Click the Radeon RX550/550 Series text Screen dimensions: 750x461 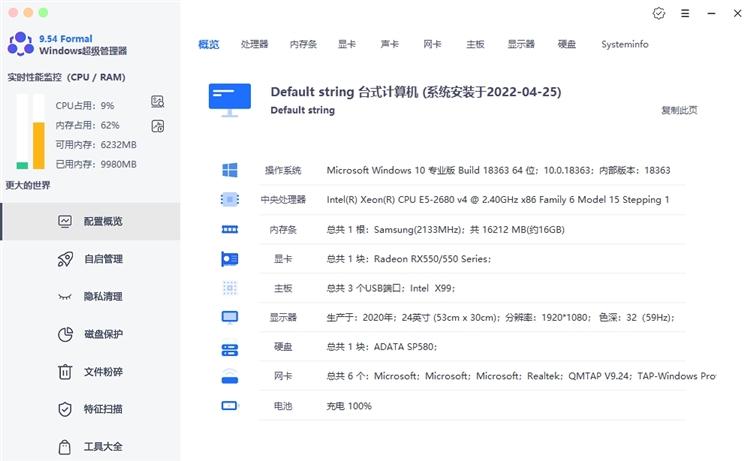(x=408, y=259)
